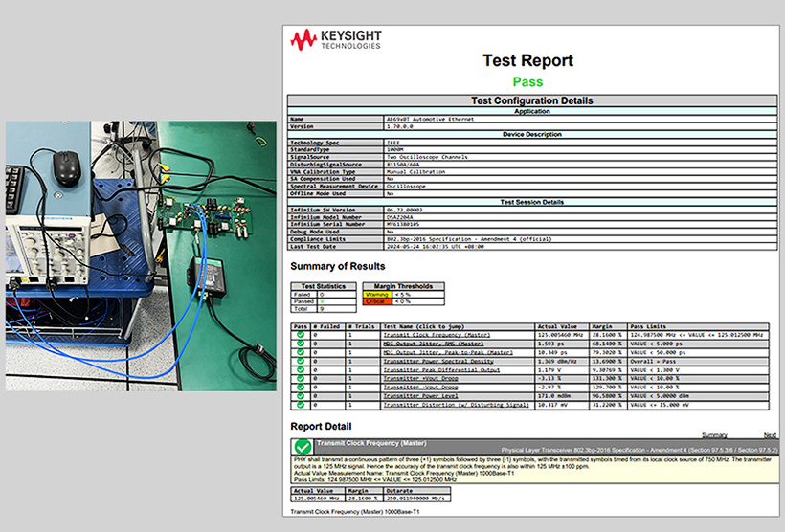Screen dimensions: 785x532
Task: Click the Summary link in Report Detail
Action: tap(714, 434)
